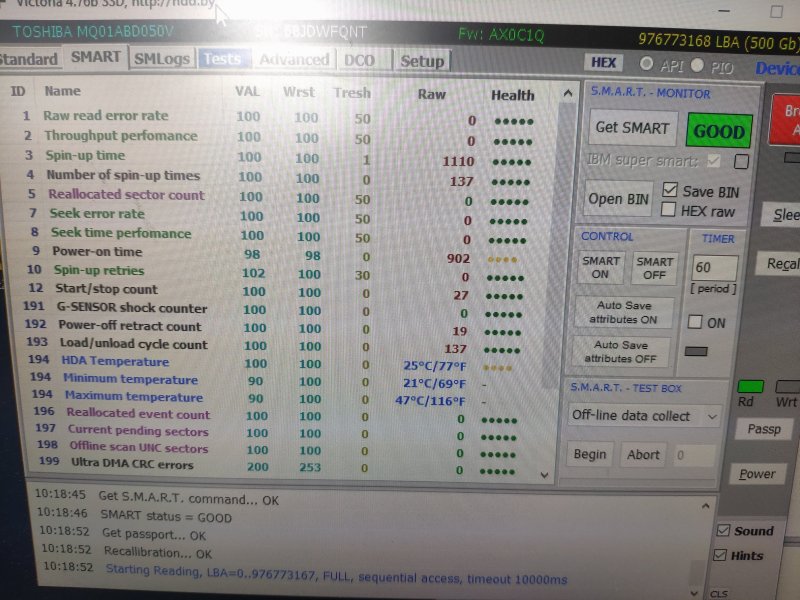Click Open BIN button
This screenshot has height=600, width=800.
[x=619, y=199]
